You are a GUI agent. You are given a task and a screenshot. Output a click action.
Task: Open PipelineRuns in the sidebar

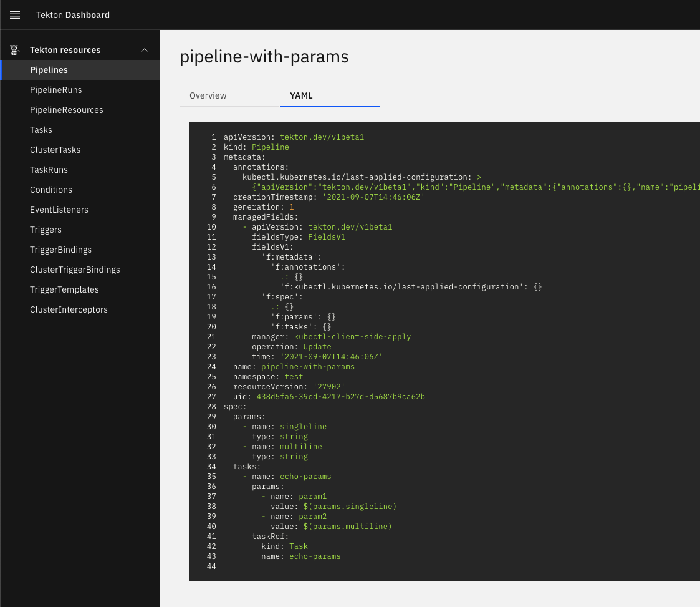tap(80, 90)
